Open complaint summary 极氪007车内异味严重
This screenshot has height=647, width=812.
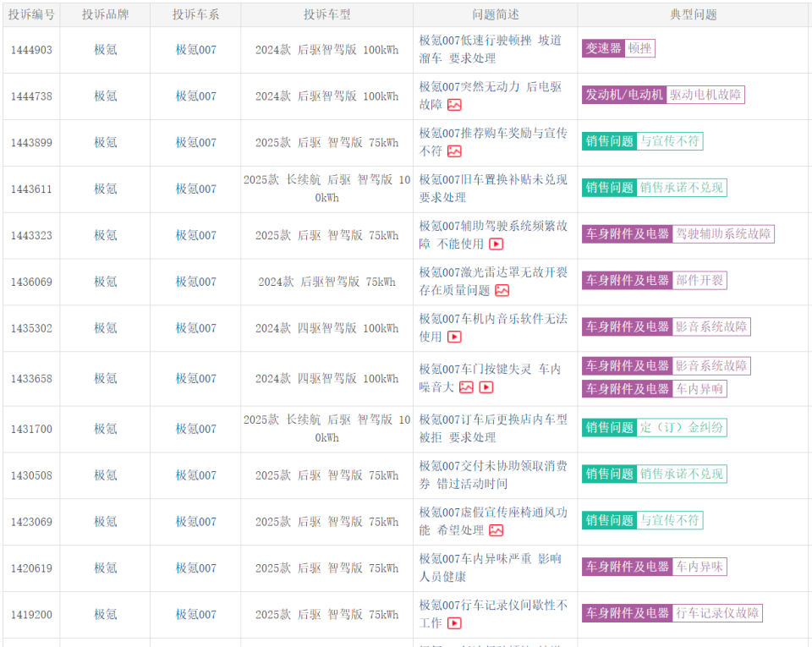(490, 567)
